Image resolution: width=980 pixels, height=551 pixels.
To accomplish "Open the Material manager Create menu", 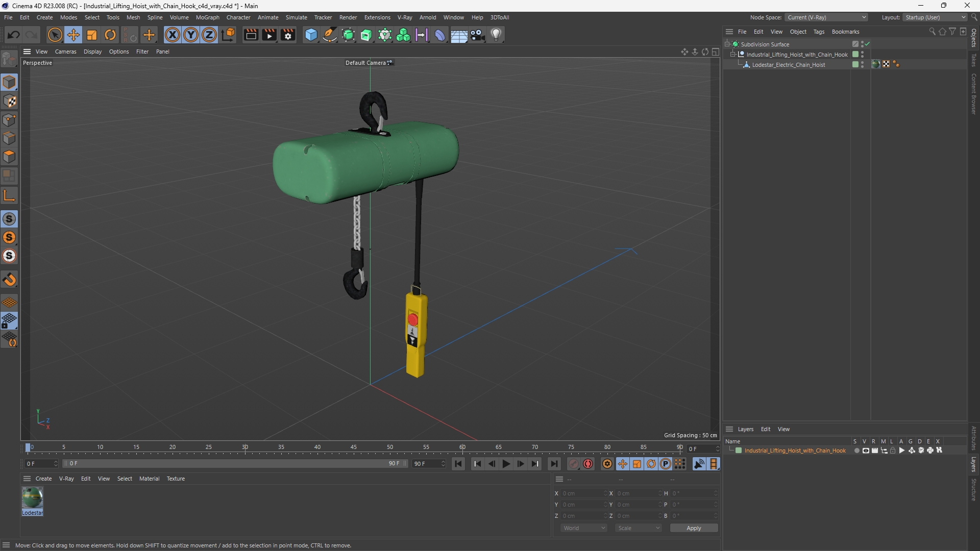I will point(43,479).
